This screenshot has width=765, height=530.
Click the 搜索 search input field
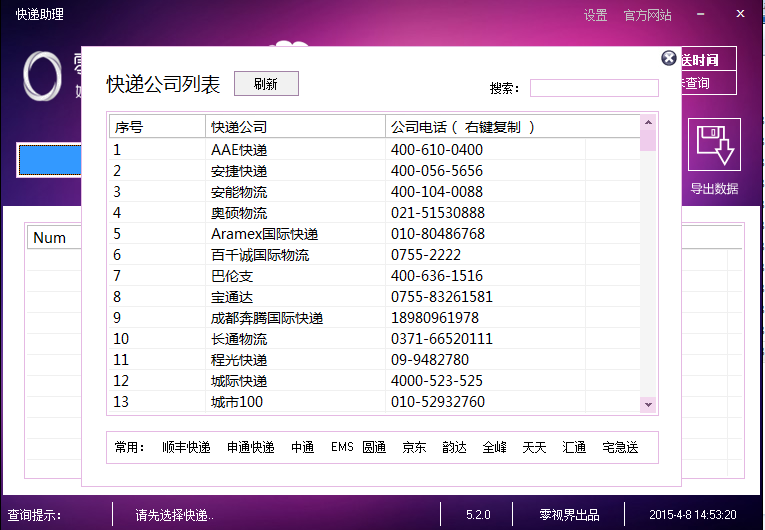(594, 88)
